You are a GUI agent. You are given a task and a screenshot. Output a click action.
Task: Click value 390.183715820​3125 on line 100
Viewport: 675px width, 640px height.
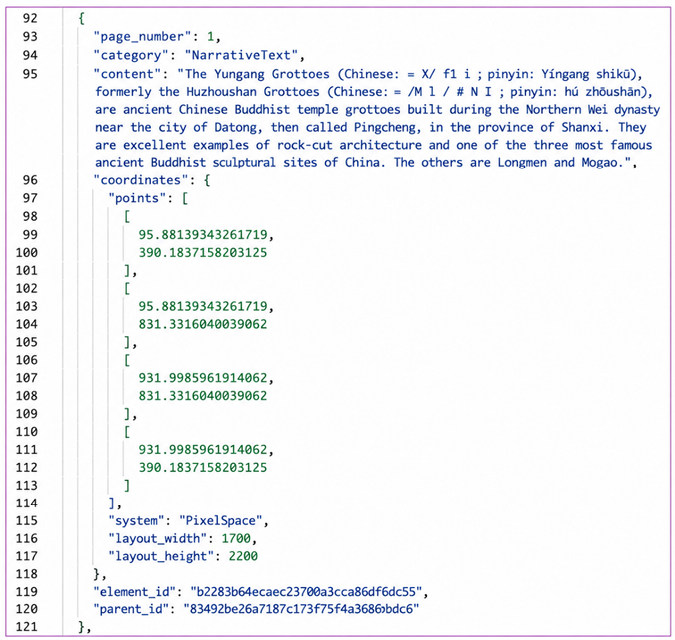(203, 253)
